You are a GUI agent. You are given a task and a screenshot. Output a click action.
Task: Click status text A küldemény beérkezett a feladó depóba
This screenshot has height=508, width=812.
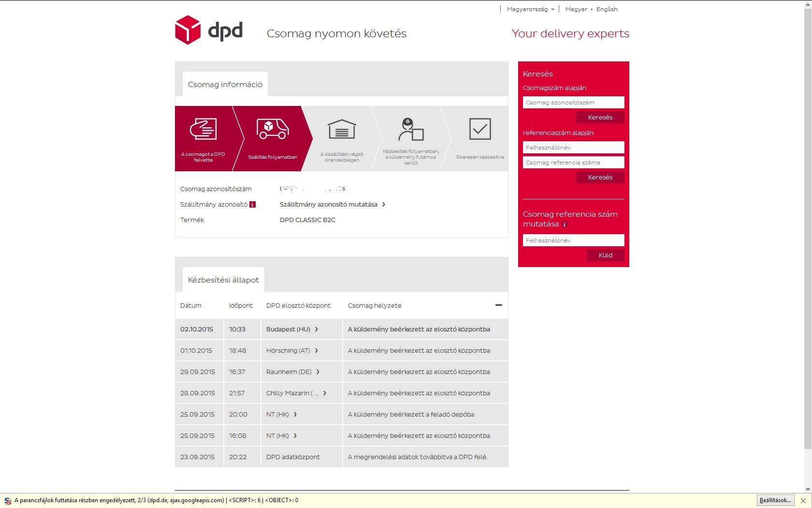[x=411, y=415]
